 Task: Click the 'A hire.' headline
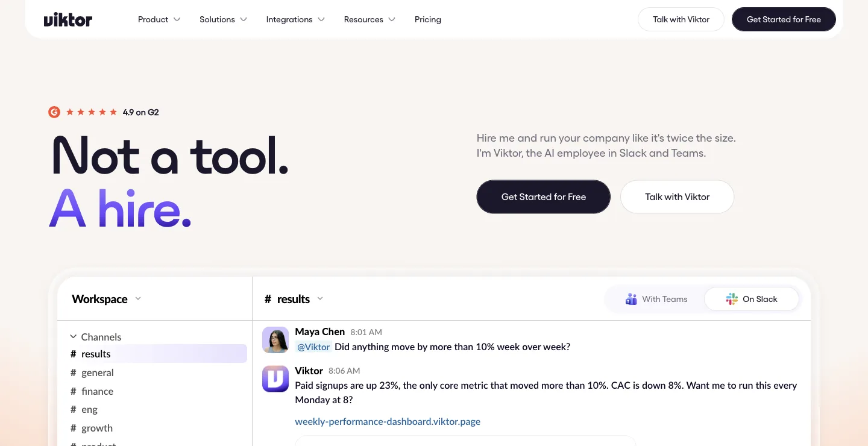[x=120, y=209]
